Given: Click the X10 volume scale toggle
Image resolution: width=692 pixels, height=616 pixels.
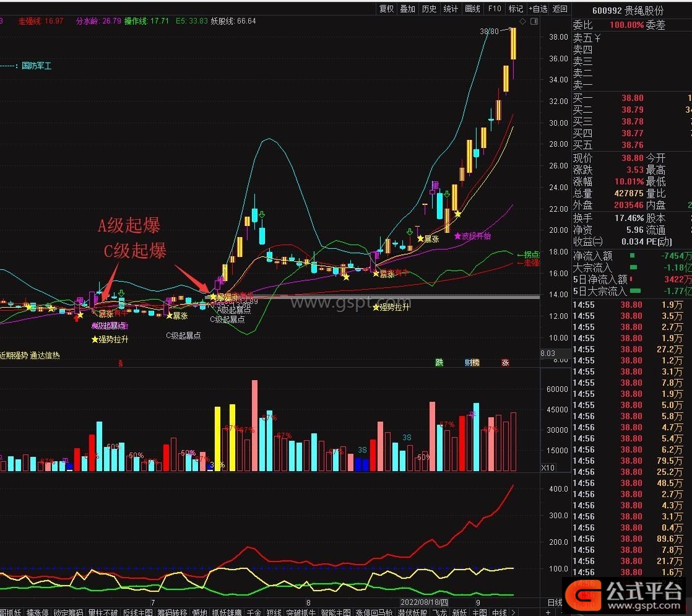Looking at the screenshot, I should click(548, 467).
